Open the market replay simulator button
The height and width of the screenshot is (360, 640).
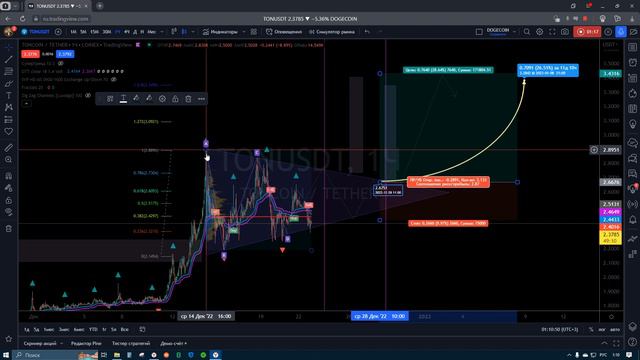332,32
